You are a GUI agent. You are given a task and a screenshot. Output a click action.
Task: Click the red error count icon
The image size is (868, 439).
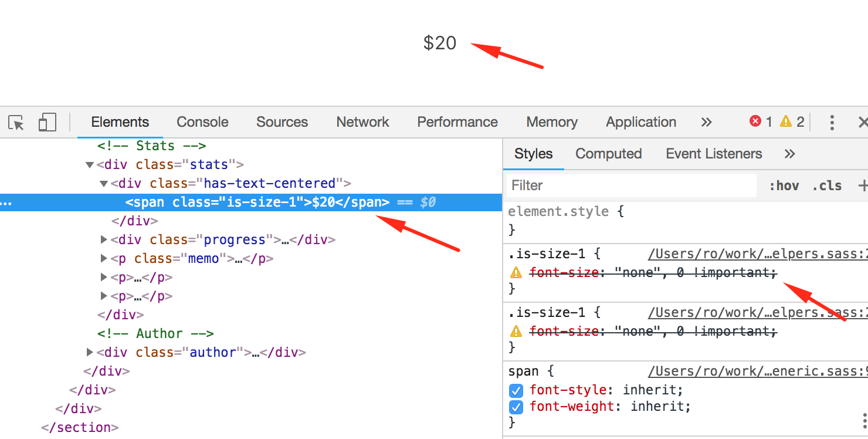pos(755,121)
